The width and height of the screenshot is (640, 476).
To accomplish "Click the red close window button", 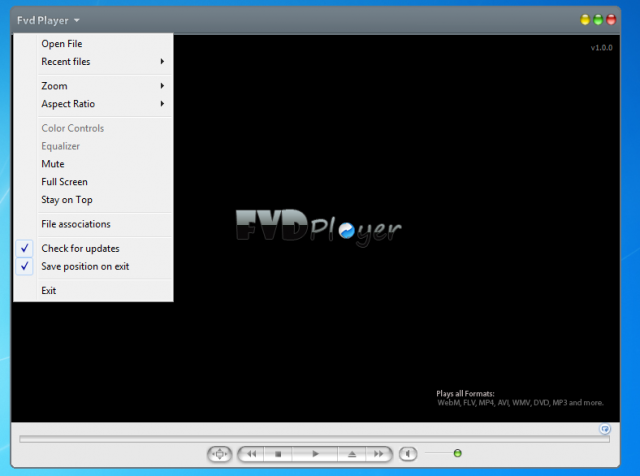I will point(611,20).
